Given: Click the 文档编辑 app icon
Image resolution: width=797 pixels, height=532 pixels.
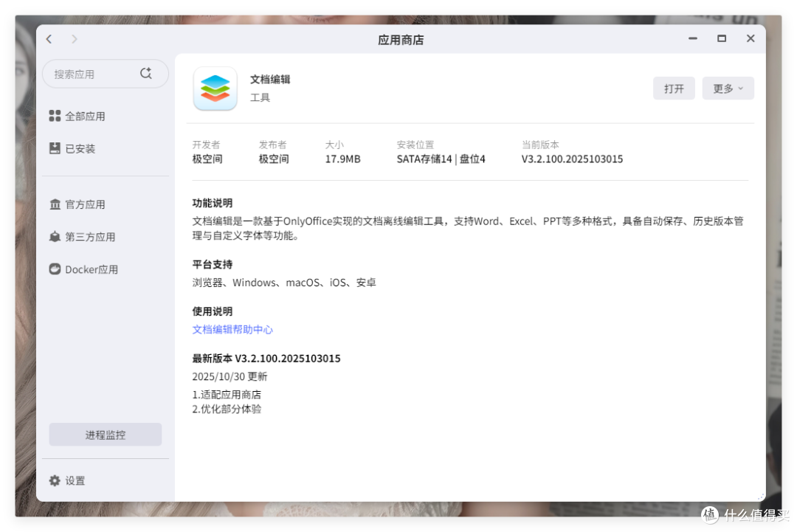Looking at the screenshot, I should (x=215, y=89).
